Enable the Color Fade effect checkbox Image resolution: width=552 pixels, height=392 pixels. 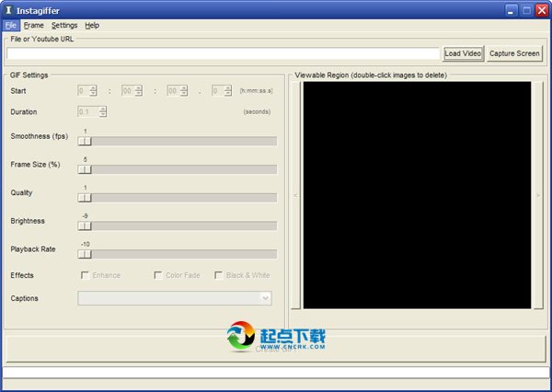point(158,275)
